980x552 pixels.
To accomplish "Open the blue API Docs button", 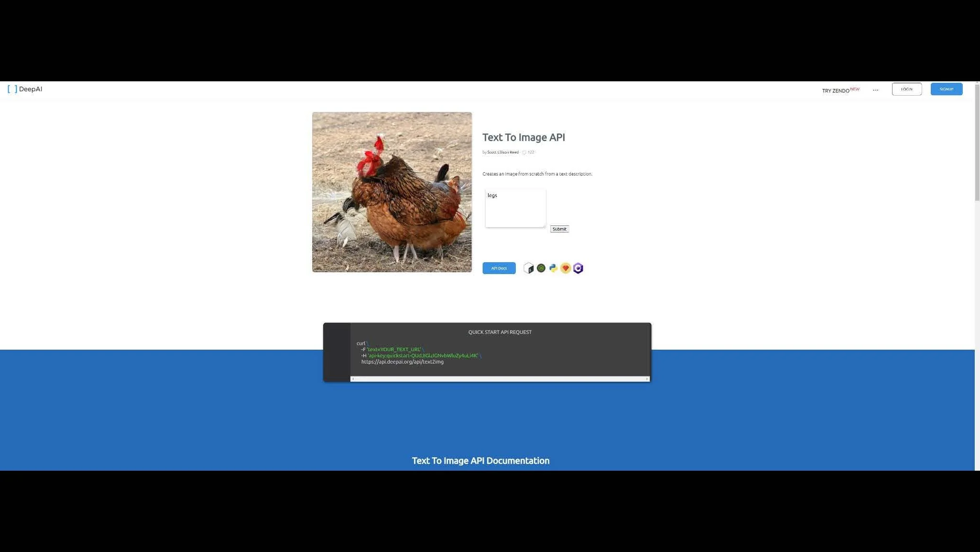I will pos(499,268).
